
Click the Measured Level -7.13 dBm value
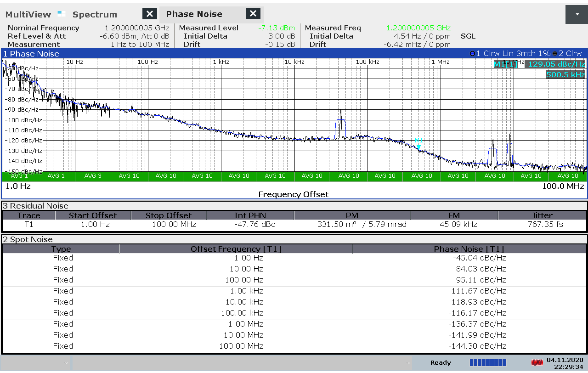(277, 28)
